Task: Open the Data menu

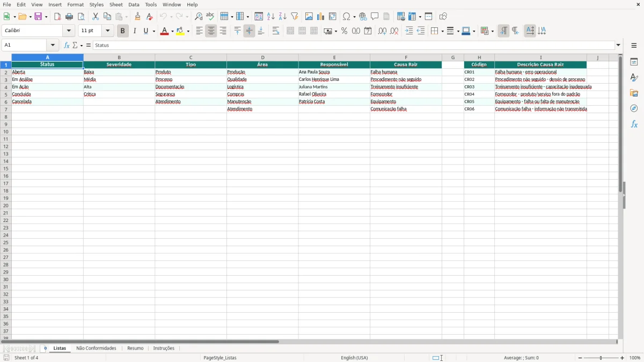Action: coord(134,4)
